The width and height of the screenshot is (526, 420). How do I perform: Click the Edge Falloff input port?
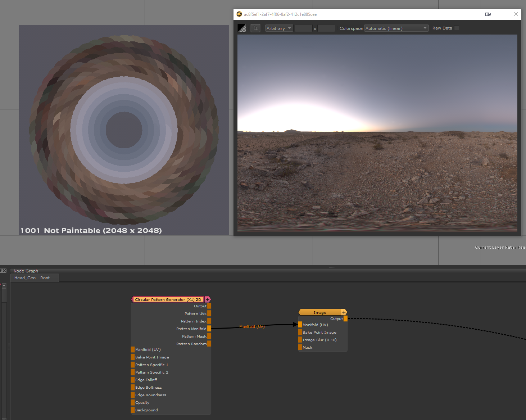click(x=133, y=380)
